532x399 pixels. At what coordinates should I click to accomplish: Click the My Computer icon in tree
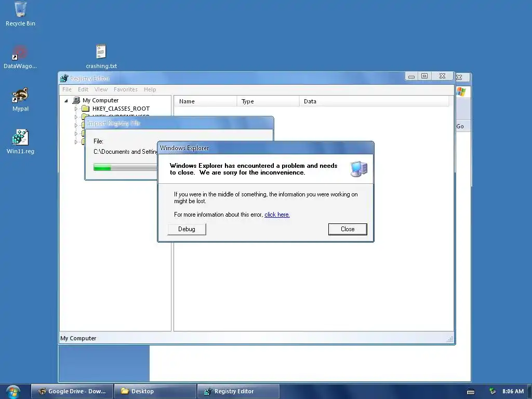pyautogui.click(x=76, y=100)
